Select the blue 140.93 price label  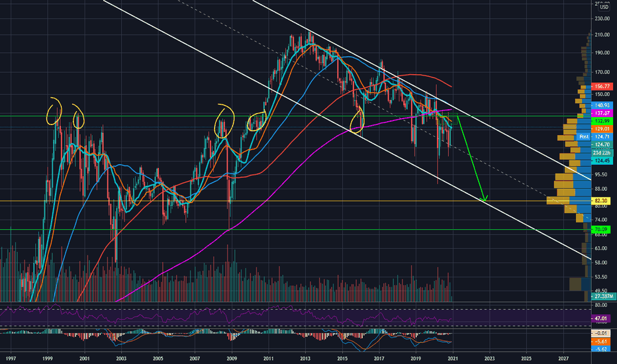click(602, 105)
